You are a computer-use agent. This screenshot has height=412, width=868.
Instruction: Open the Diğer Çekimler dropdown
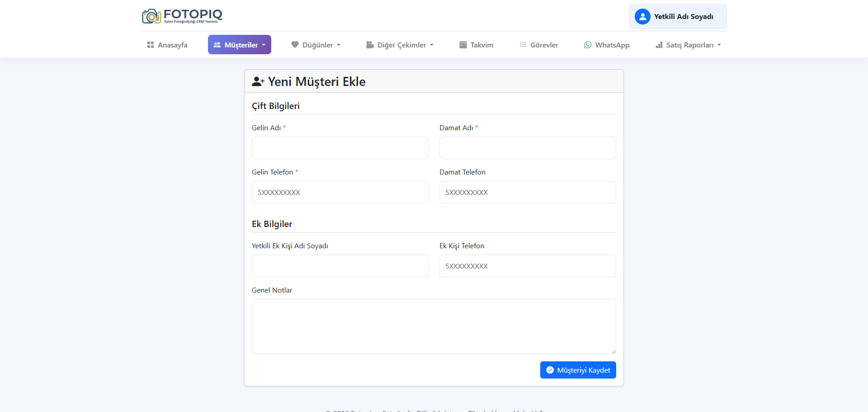(400, 45)
